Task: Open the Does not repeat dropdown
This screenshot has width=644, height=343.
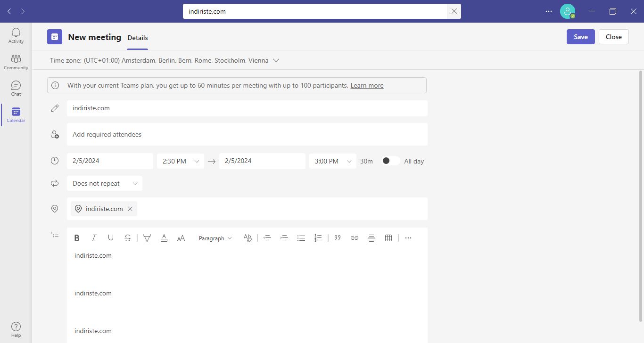Action: click(x=105, y=183)
